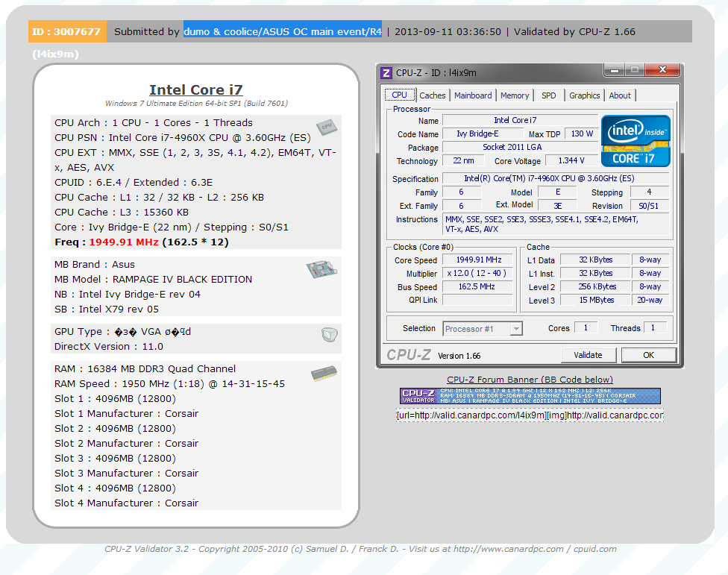Click the empty QPI Link field
Viewport: 728px width, 575px height.
[478, 300]
